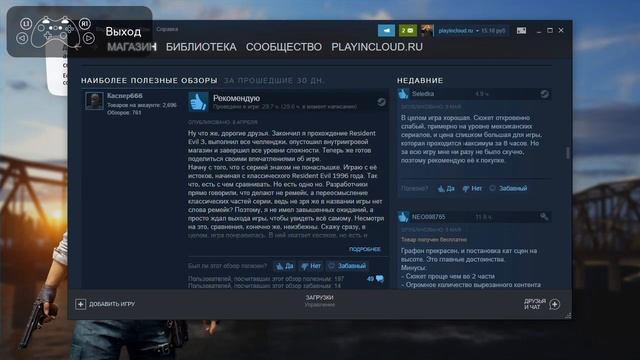Click the Выход overlay button
This screenshot has height=360, width=640.
(x=123, y=31)
